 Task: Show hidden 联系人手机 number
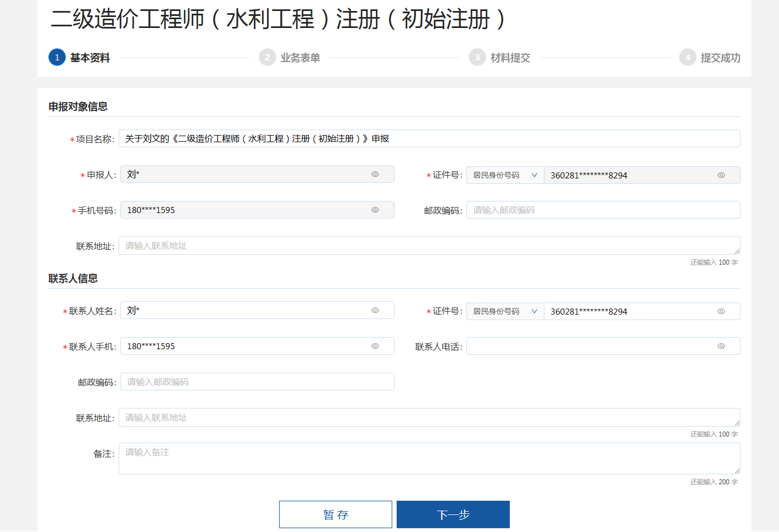(375, 346)
